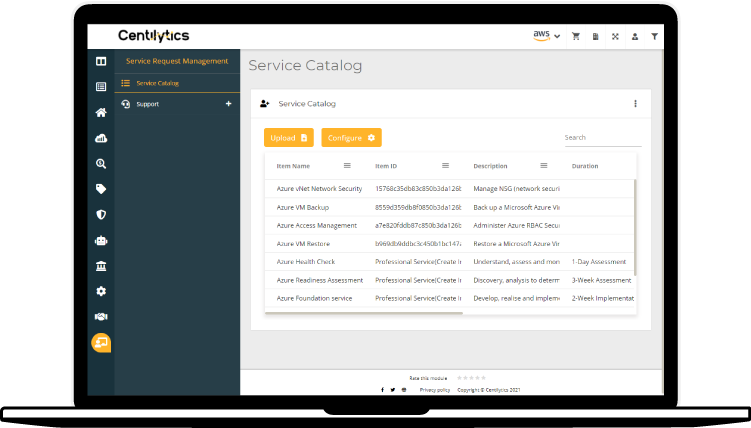Click the Service Request Management heading
The image size is (751, 428).
[x=177, y=61]
